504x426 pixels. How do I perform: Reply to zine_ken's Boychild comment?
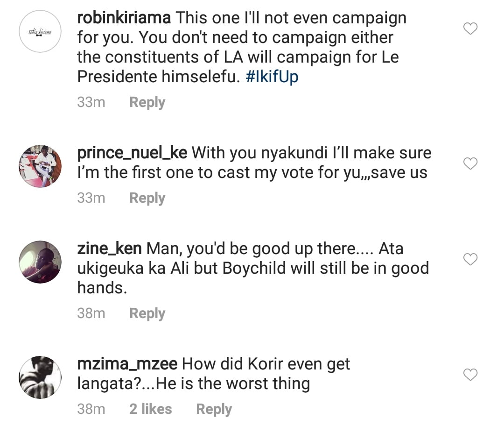(147, 313)
